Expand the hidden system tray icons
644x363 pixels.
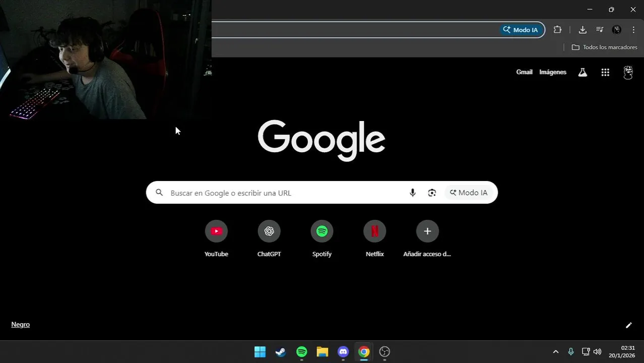coord(556,352)
